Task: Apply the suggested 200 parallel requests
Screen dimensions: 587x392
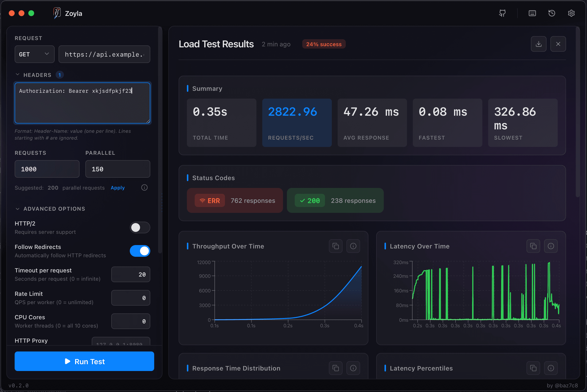Action: pyautogui.click(x=117, y=187)
